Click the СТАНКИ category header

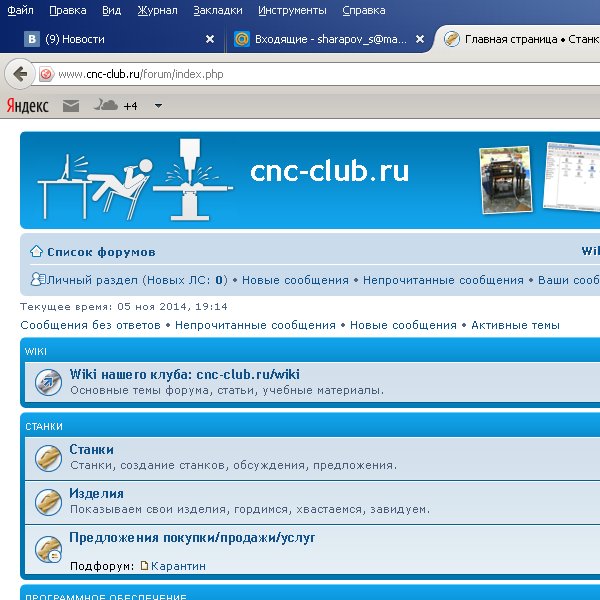[44, 426]
